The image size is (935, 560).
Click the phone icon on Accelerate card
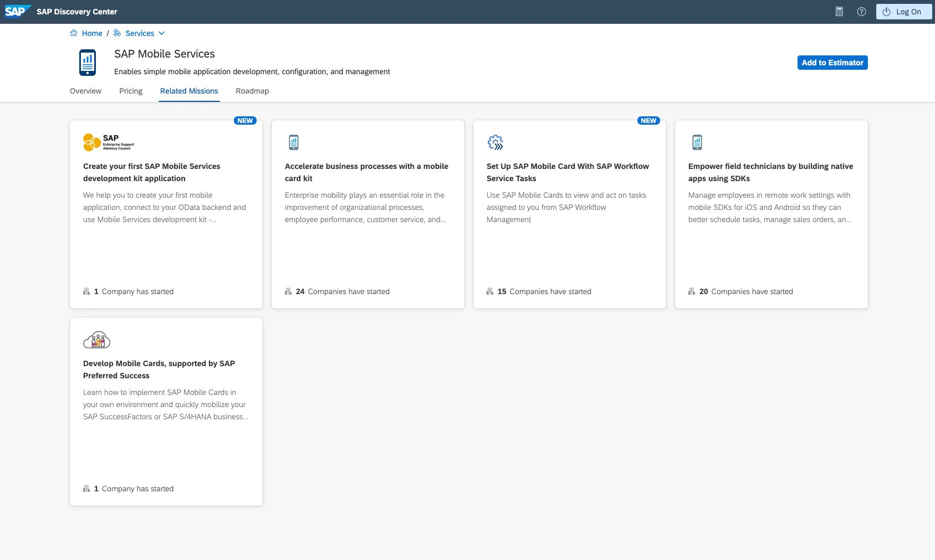coord(294,142)
